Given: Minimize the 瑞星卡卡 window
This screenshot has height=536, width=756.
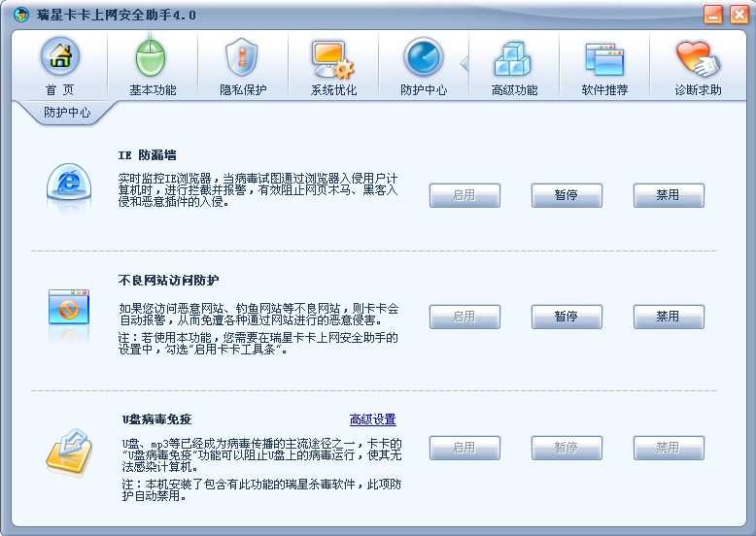Looking at the screenshot, I should (x=712, y=15).
